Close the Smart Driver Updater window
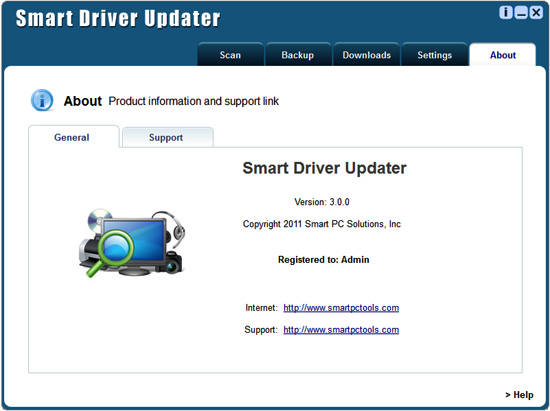Viewport: 550px width, 411px height. coord(536,13)
